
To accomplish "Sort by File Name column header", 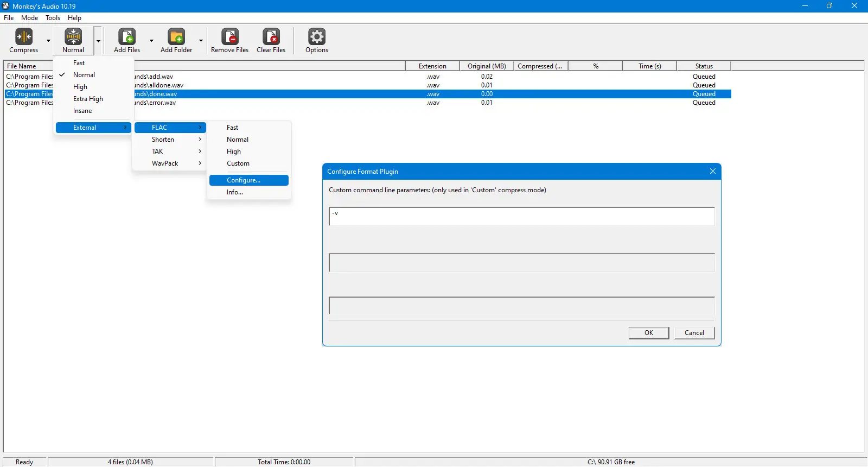I will point(205,66).
